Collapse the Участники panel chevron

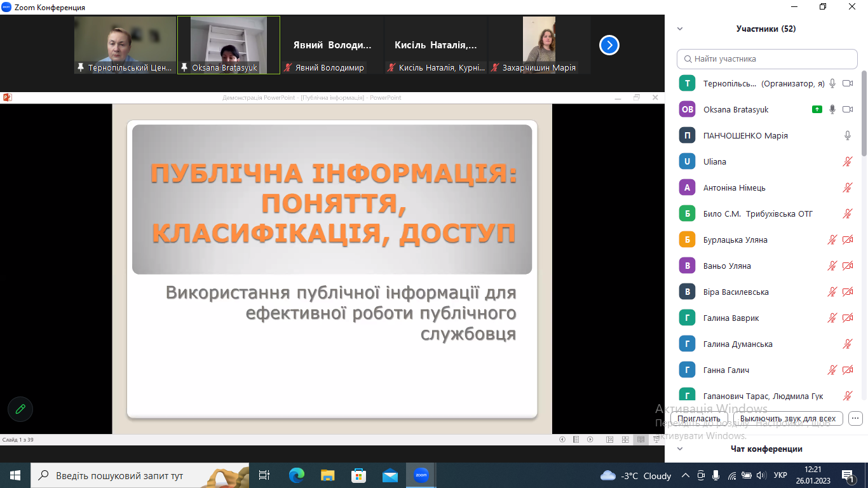(680, 29)
